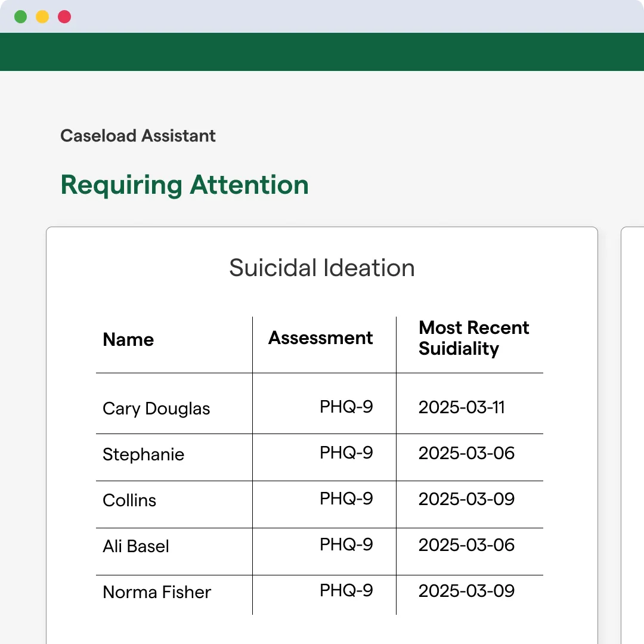Click the green window control button
The height and width of the screenshot is (644, 644).
[20, 17]
